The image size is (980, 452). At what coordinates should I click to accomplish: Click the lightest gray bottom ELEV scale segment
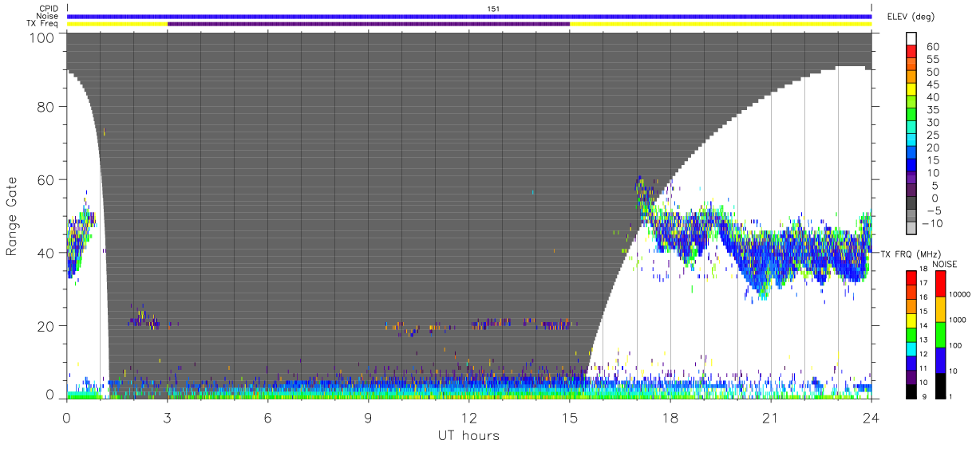(x=911, y=228)
